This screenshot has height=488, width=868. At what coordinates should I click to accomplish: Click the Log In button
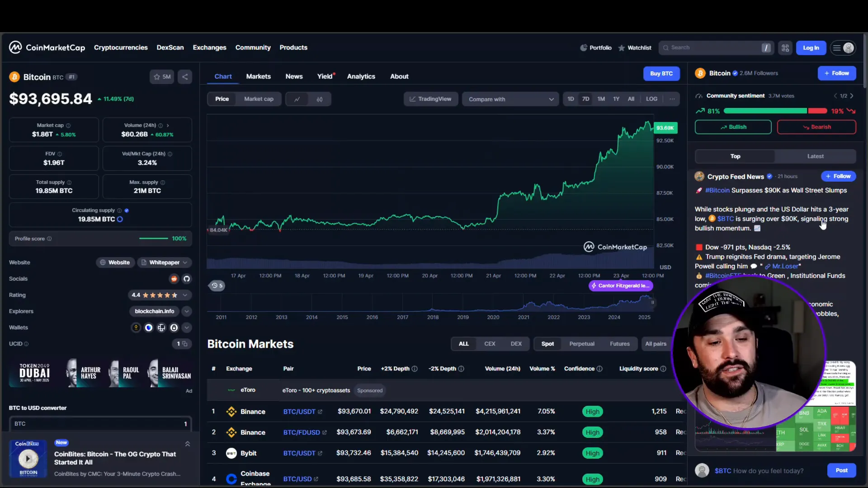[x=811, y=48]
